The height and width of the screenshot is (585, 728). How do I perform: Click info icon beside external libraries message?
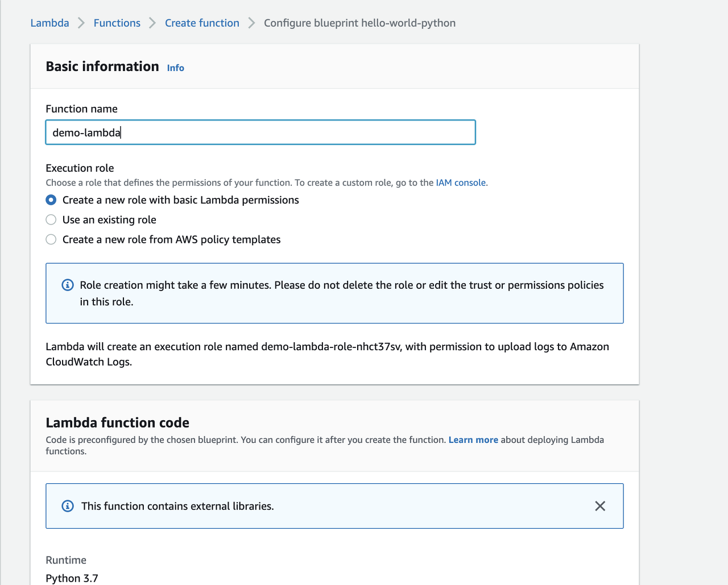click(68, 506)
